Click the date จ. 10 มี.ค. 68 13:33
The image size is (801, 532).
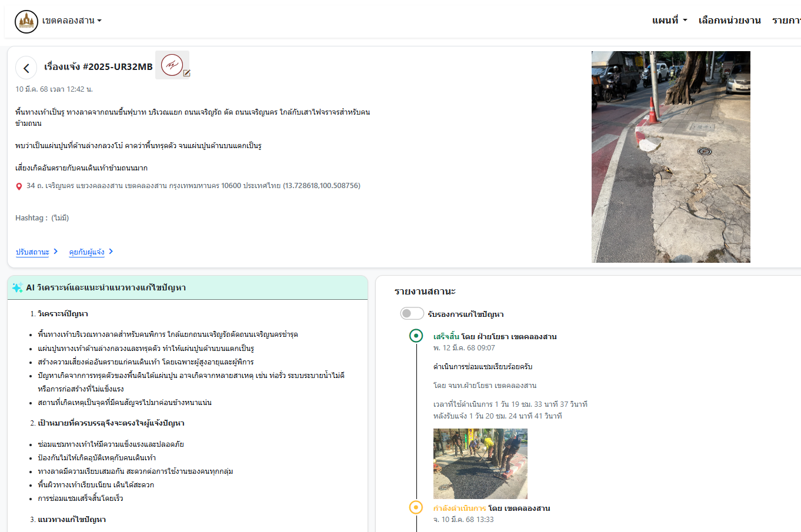pos(463,520)
